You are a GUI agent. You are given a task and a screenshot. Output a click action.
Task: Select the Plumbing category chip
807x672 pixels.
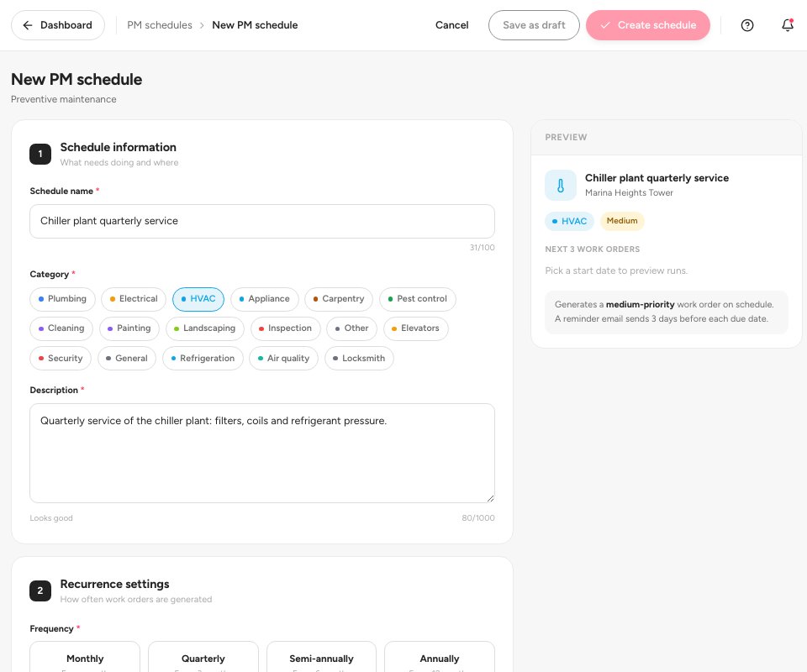(x=62, y=299)
